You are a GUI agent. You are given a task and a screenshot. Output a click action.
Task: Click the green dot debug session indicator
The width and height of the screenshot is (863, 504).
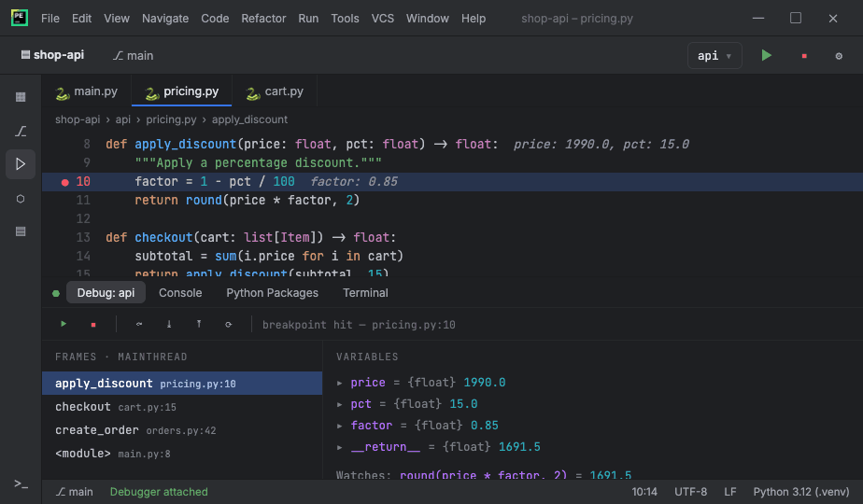coord(56,293)
